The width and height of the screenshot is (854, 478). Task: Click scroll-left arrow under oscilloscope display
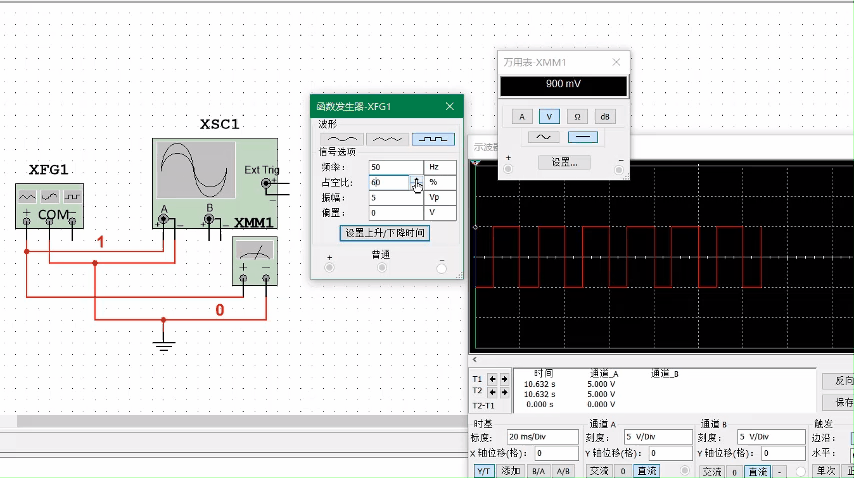(474, 359)
